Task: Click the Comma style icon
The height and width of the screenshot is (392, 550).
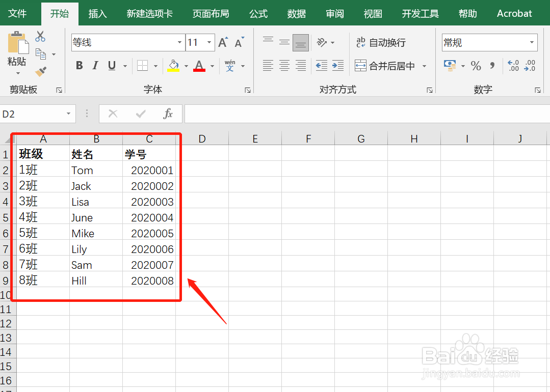Action: pyautogui.click(x=492, y=66)
